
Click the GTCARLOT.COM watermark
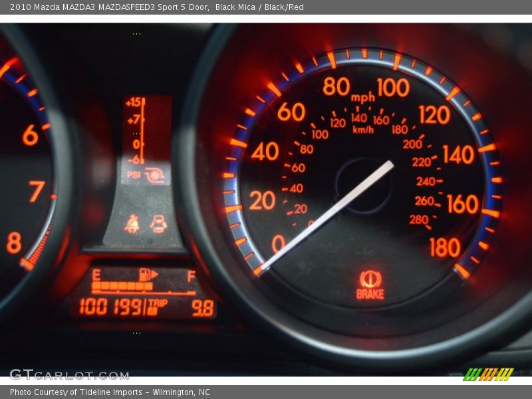point(60,374)
